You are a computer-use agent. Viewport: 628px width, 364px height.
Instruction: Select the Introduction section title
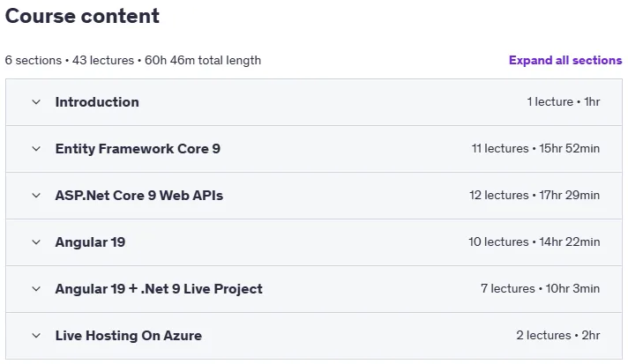(97, 102)
